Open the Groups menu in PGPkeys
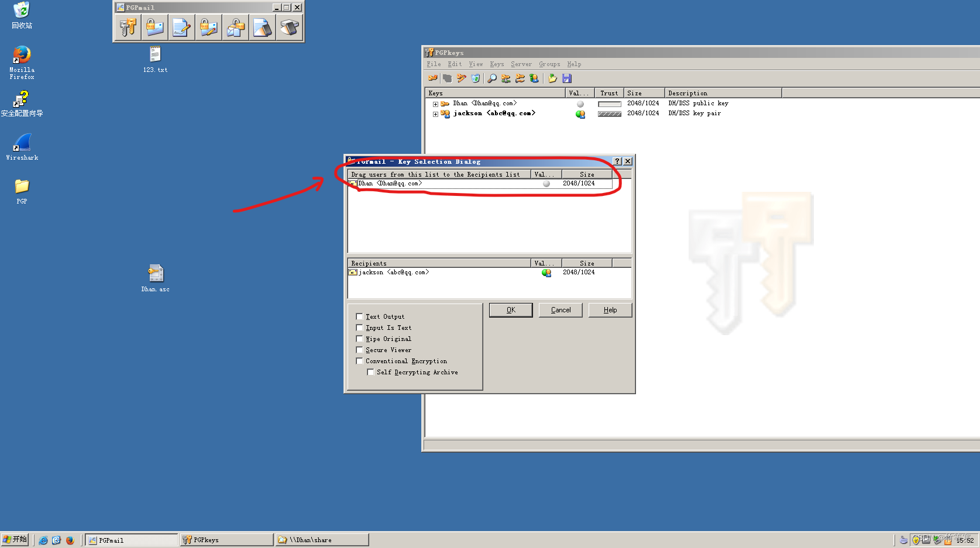The image size is (980, 548). (549, 64)
